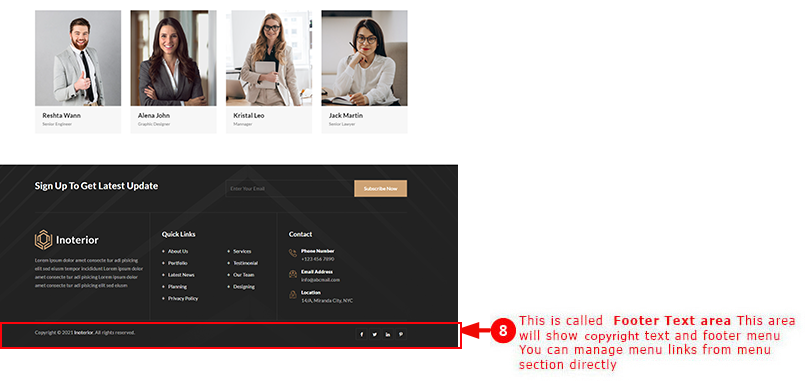Go to the Testimonial link
The height and width of the screenshot is (390, 812).
click(245, 263)
